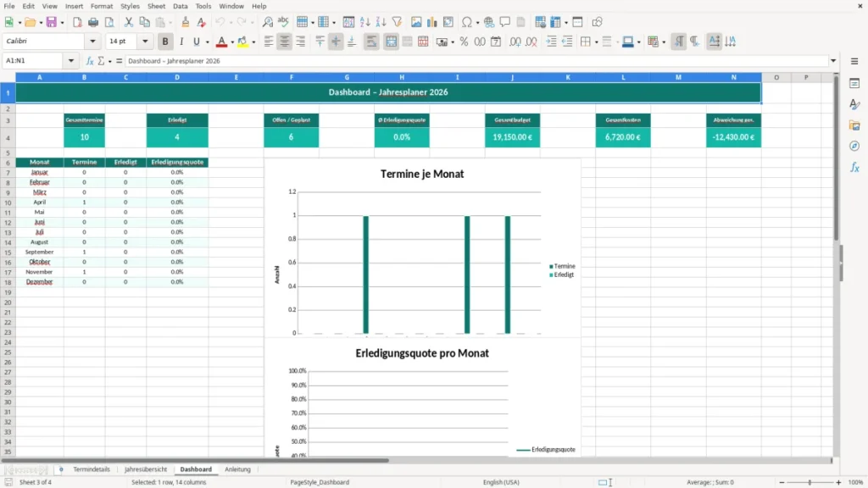Insert a comment
The width and height of the screenshot is (868, 488).
[x=505, y=22]
